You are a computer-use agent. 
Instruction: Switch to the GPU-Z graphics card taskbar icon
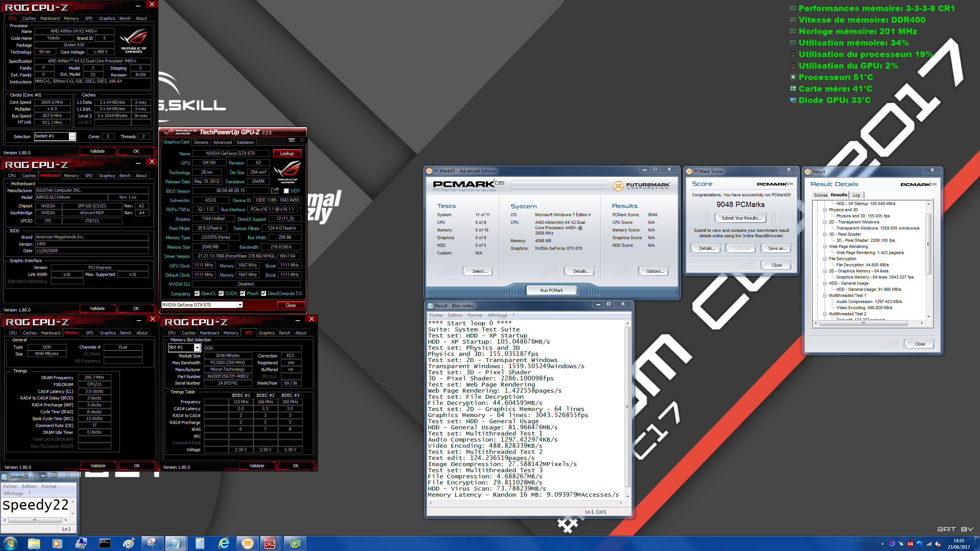click(x=295, y=543)
